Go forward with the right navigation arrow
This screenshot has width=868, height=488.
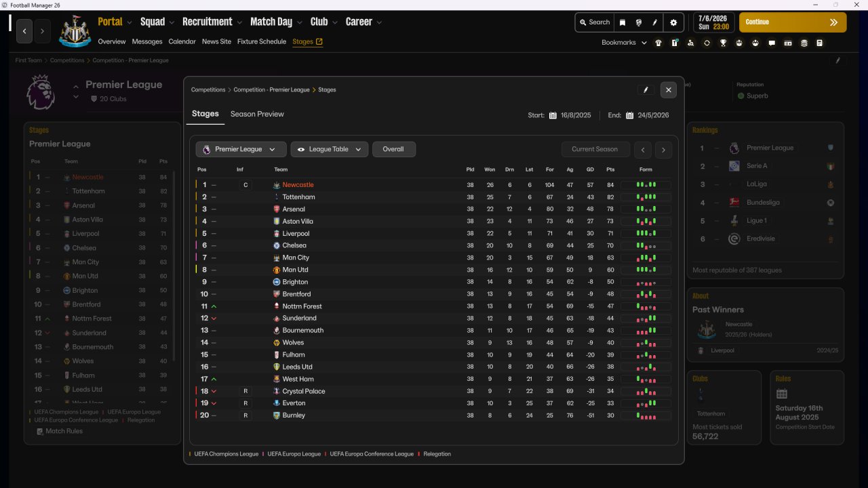point(42,31)
